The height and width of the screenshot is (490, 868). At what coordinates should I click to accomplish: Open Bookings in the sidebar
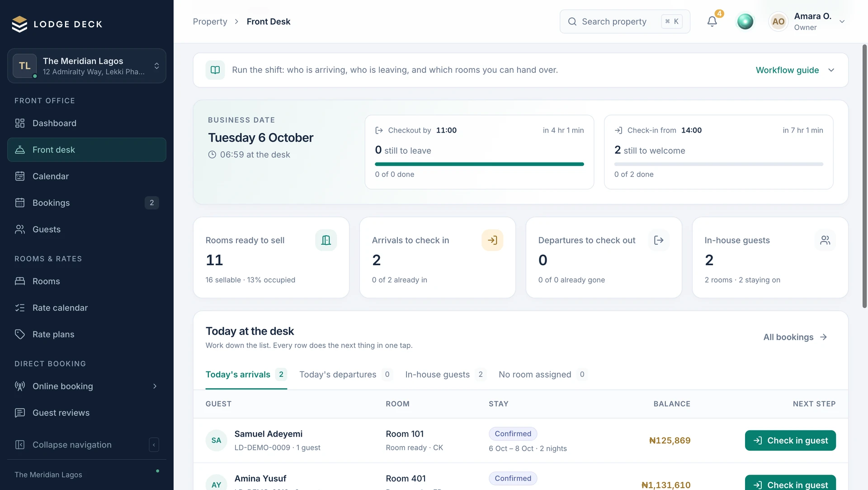(x=87, y=203)
